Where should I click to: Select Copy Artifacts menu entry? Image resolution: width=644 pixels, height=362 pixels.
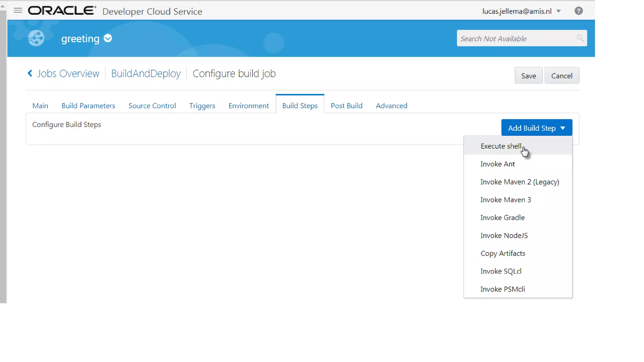coord(502,254)
